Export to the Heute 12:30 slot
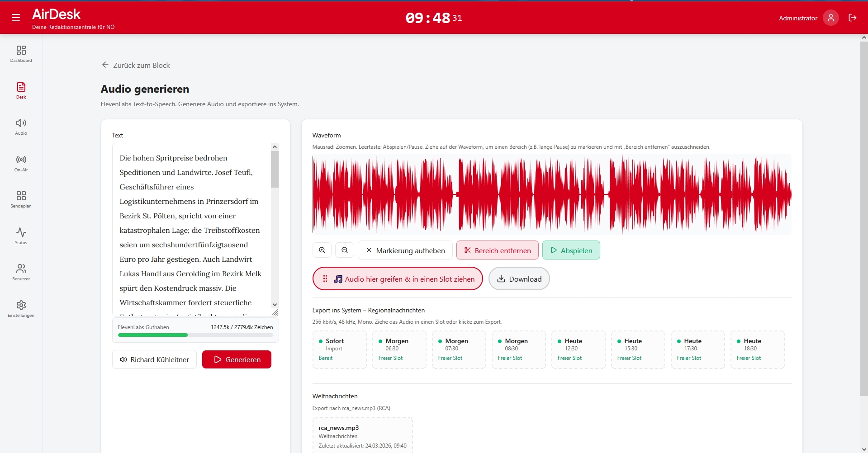The height and width of the screenshot is (453, 868). (578, 349)
